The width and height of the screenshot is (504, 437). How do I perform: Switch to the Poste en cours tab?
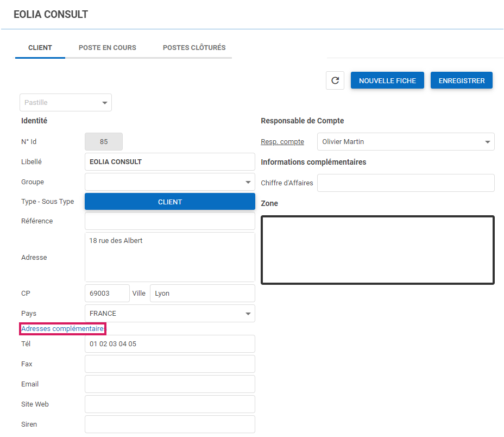point(108,48)
